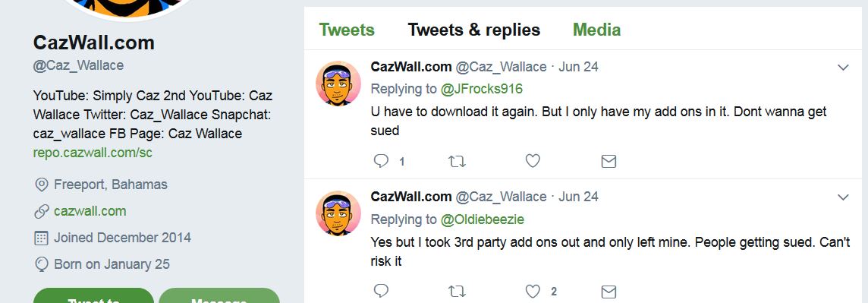Like the tweet replying to Oldiebeezie
Screen dimensions: 868x303
pos(533,291)
